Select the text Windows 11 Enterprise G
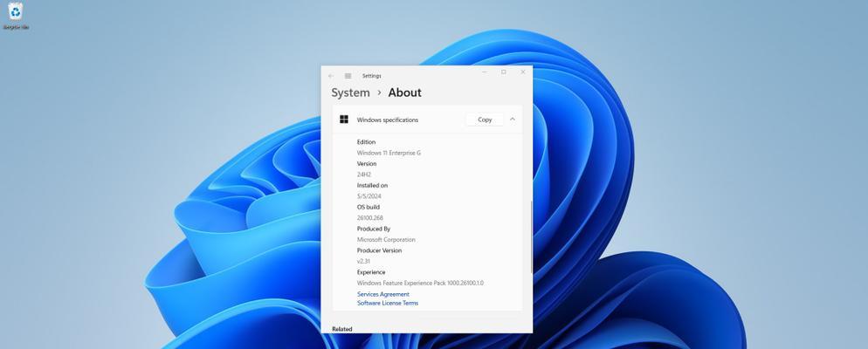Image resolution: width=868 pixels, height=349 pixels. click(x=389, y=153)
